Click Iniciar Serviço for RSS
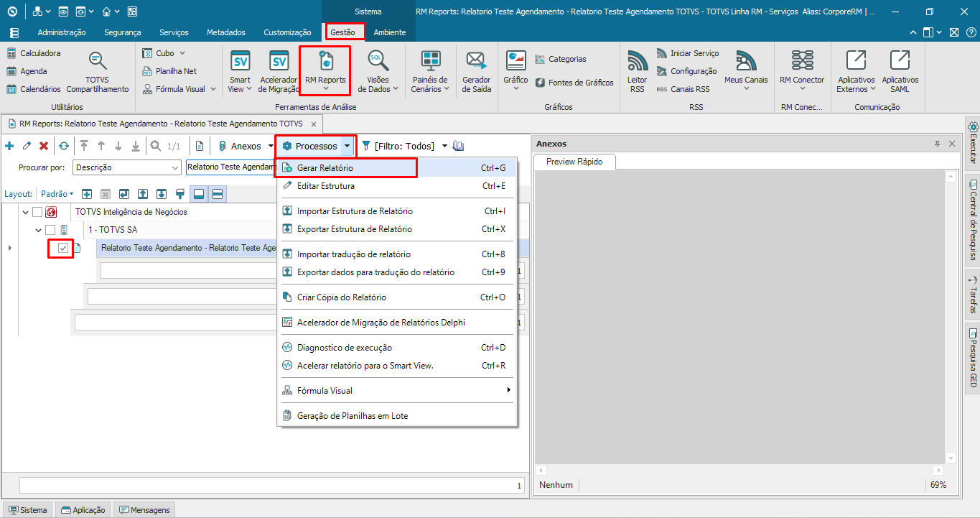Screen dimensions: 980x518 (688, 53)
